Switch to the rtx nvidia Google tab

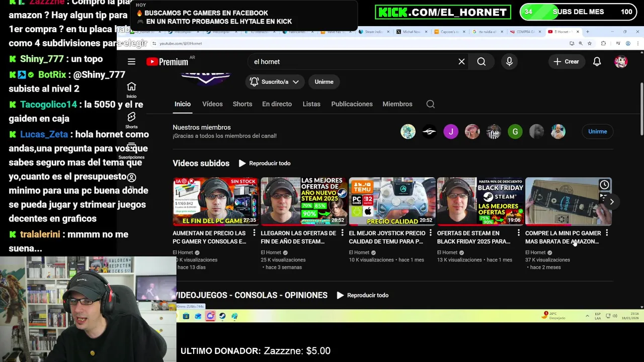pyautogui.click(x=488, y=32)
